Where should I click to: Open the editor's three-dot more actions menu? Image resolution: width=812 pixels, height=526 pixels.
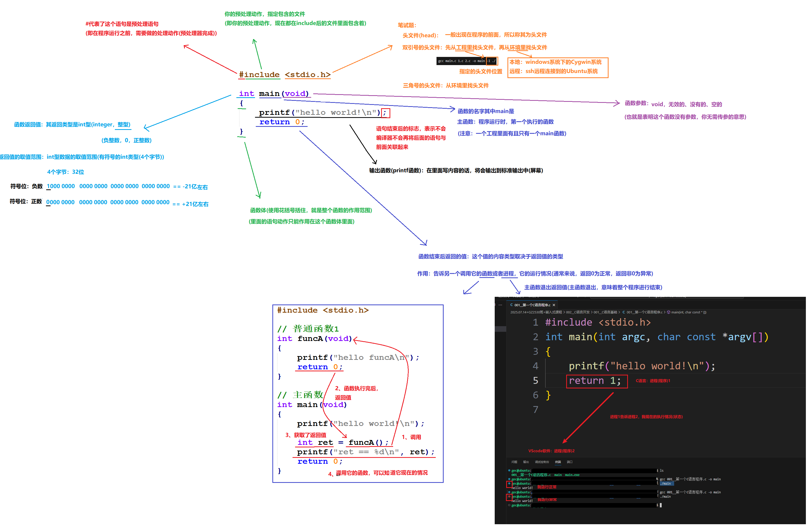[x=500, y=305]
